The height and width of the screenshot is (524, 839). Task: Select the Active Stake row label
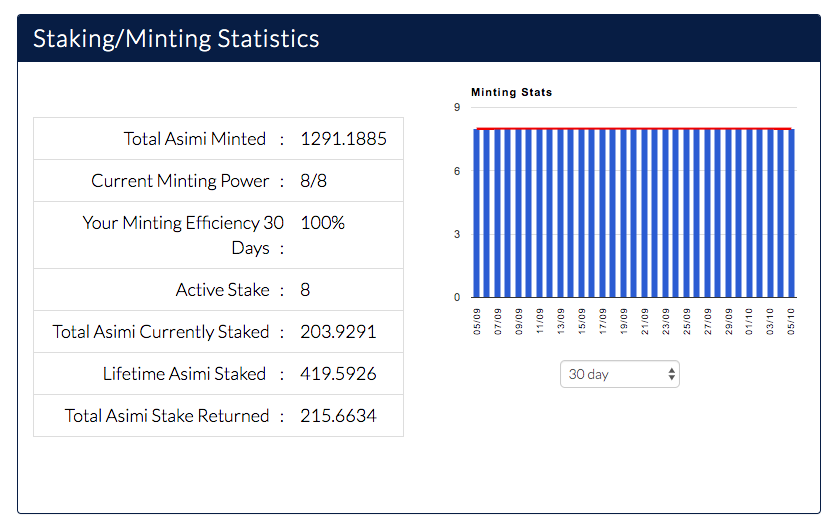point(222,290)
